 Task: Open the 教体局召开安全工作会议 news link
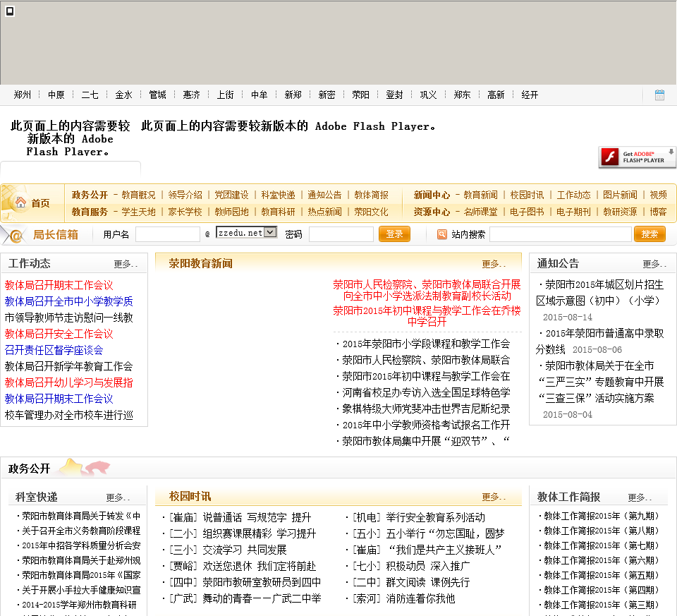coord(59,334)
